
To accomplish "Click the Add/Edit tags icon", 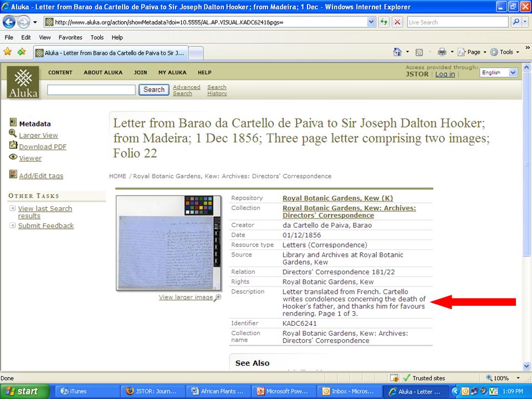I will pyautogui.click(x=13, y=174).
